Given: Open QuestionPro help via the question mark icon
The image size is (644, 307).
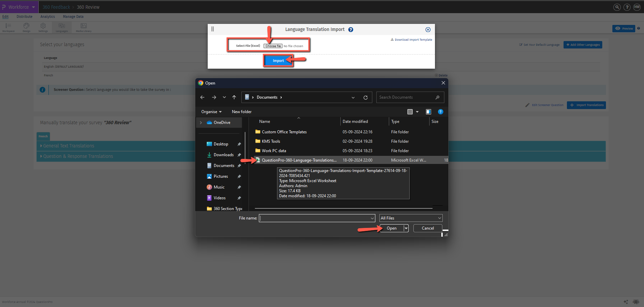Looking at the screenshot, I should pyautogui.click(x=626, y=7).
